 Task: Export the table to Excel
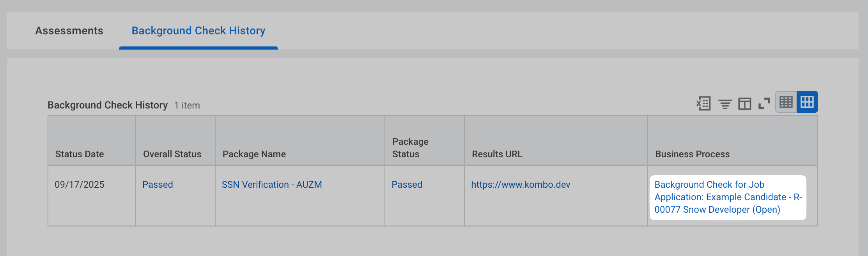coord(703,104)
